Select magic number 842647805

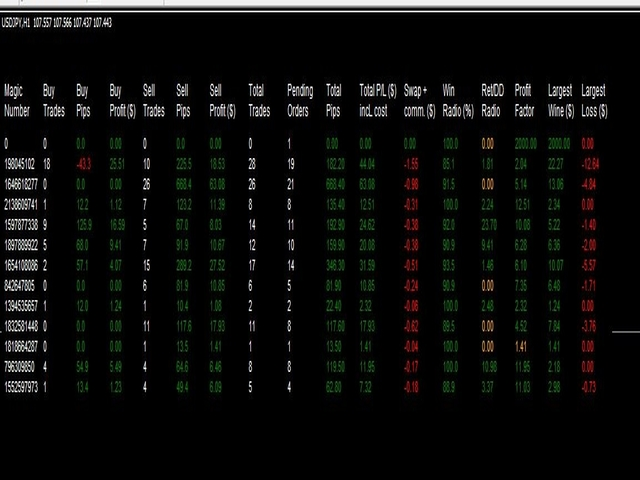pos(20,286)
